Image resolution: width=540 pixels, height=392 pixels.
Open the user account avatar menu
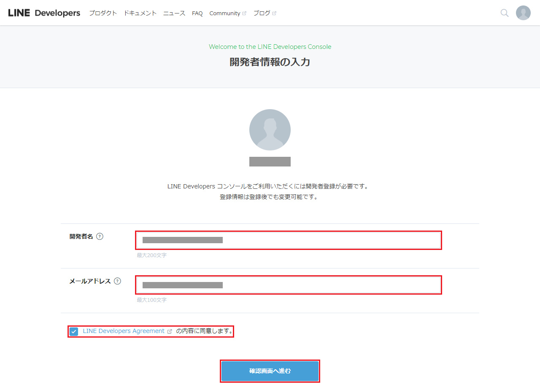pyautogui.click(x=523, y=13)
